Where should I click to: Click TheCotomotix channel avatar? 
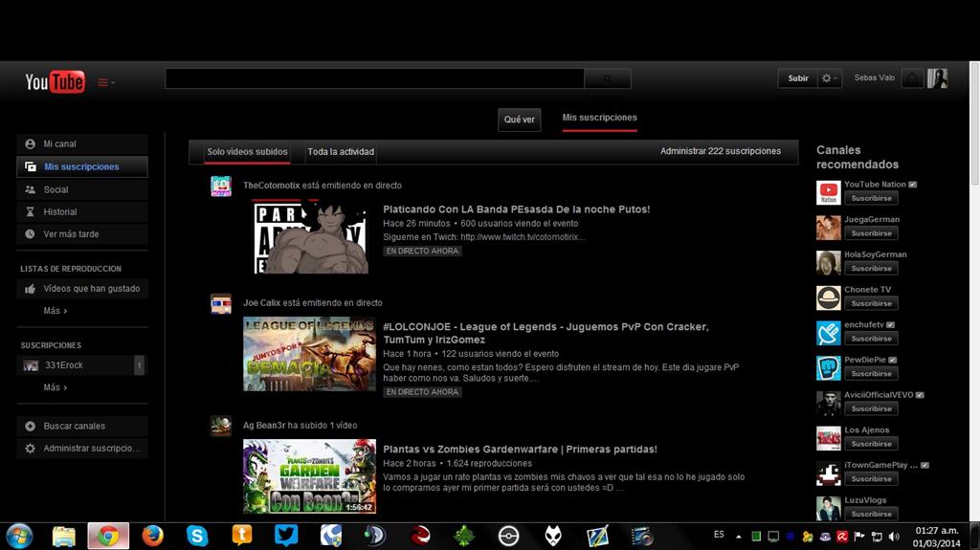(221, 187)
